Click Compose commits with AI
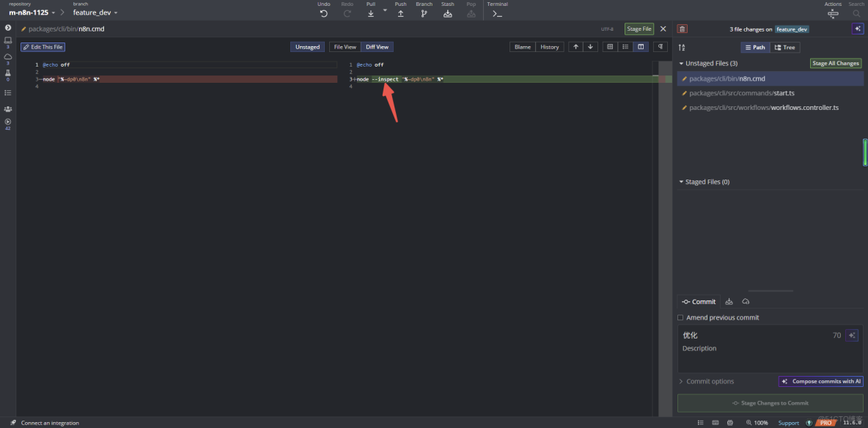 [x=820, y=382]
